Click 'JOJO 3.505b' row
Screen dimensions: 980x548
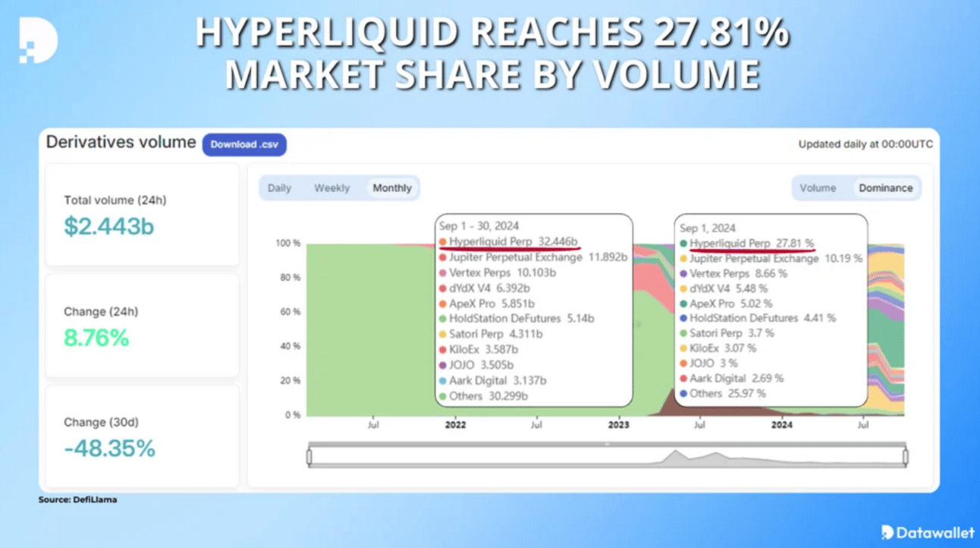[478, 365]
